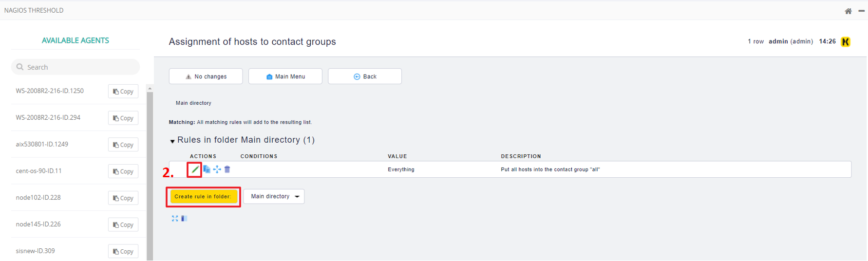Click the home icon in top bar
The width and height of the screenshot is (868, 261).
[848, 11]
